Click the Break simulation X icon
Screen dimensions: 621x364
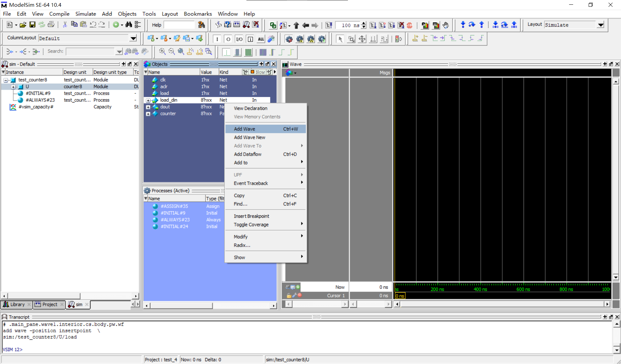click(256, 25)
